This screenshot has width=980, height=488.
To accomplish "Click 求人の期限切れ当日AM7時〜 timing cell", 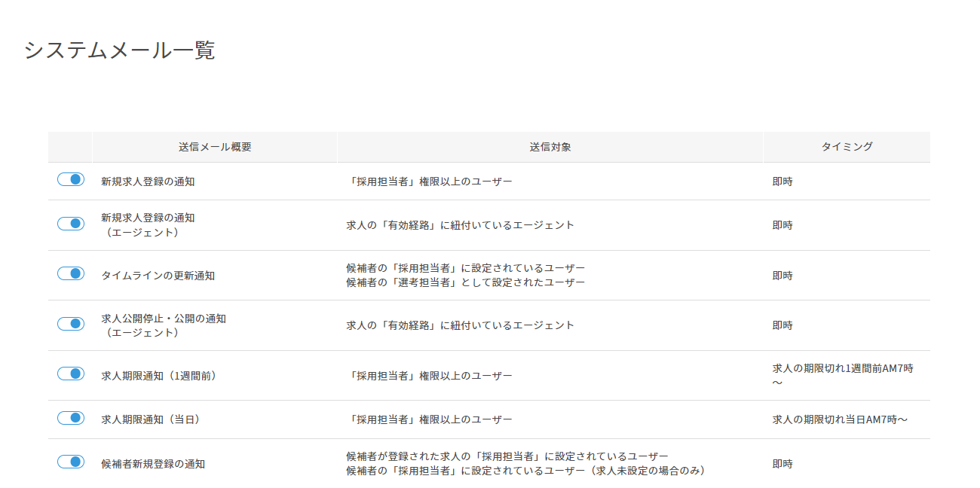I will (840, 419).
